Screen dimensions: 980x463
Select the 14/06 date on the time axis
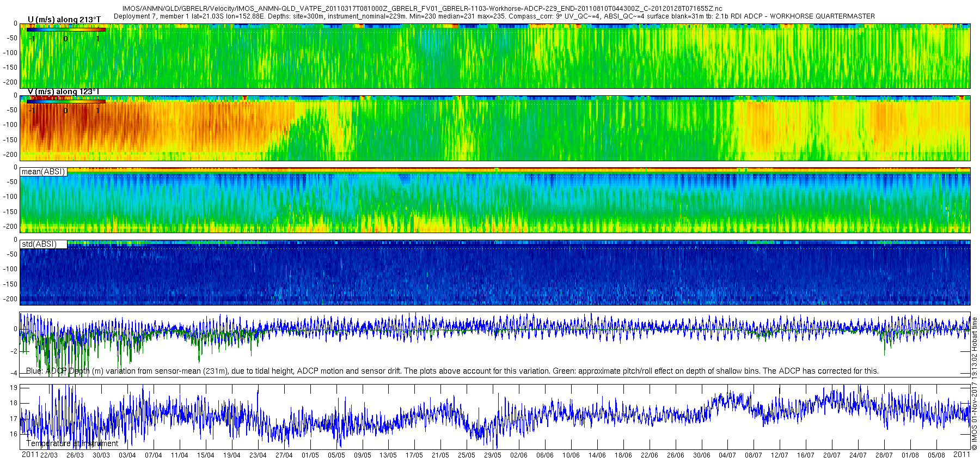[597, 455]
